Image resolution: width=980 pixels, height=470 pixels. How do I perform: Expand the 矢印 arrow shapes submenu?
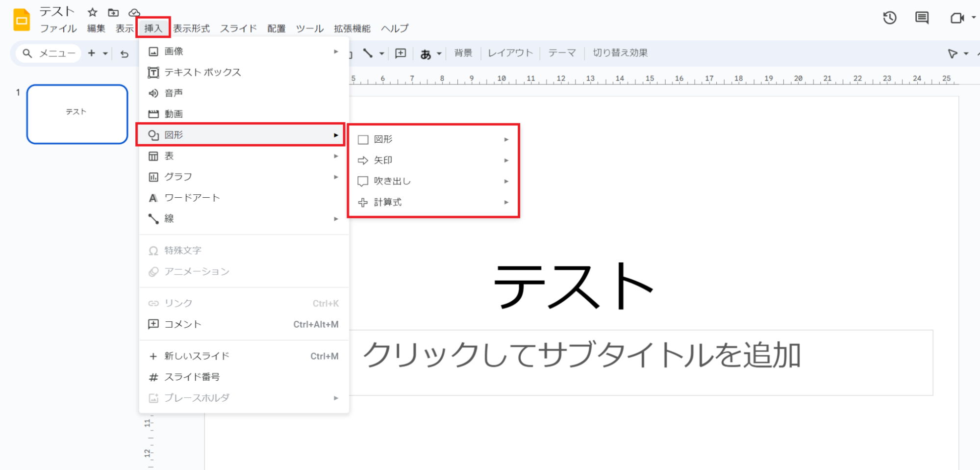[433, 160]
